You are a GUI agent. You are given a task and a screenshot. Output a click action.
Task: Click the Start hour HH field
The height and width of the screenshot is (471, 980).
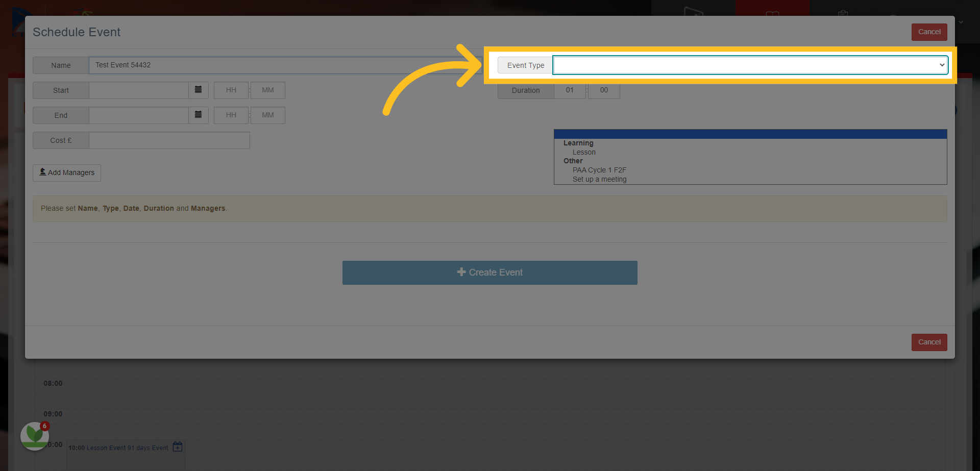(231, 90)
